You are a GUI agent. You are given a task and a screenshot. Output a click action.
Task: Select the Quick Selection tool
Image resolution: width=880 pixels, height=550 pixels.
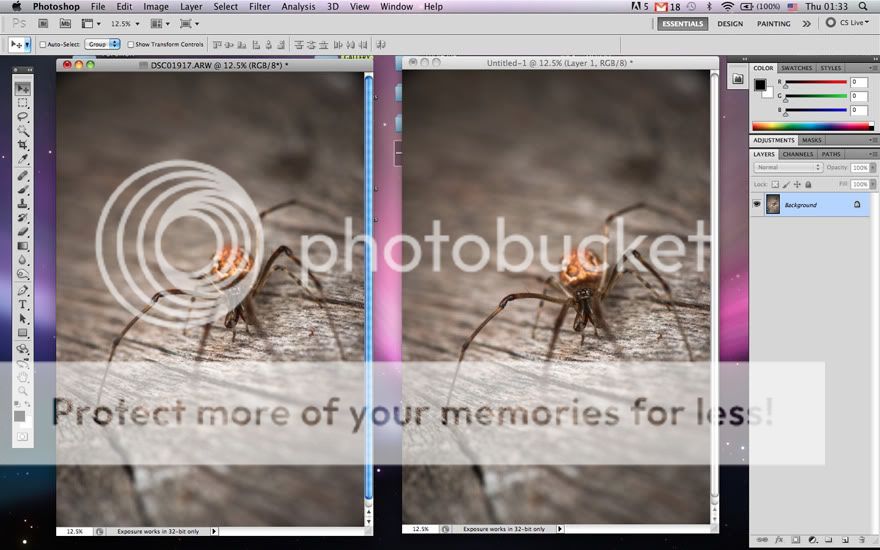[22, 131]
